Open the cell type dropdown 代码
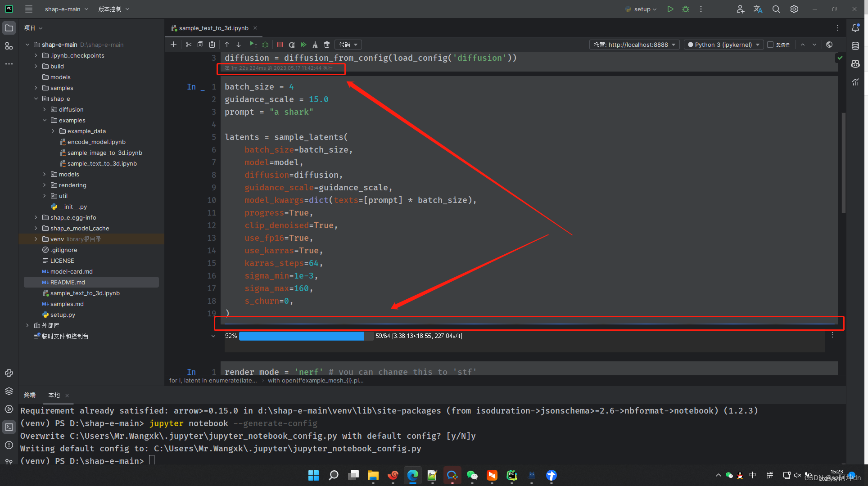The width and height of the screenshot is (868, 486). point(348,45)
